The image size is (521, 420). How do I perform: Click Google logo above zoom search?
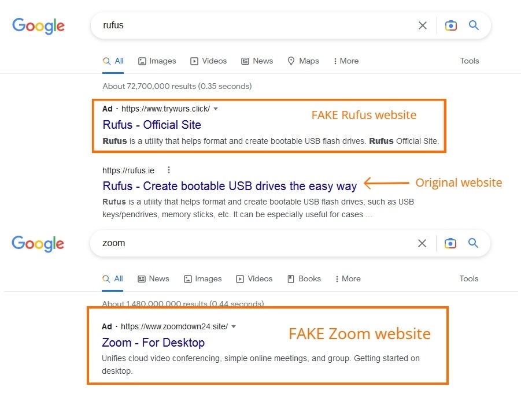[x=38, y=244]
